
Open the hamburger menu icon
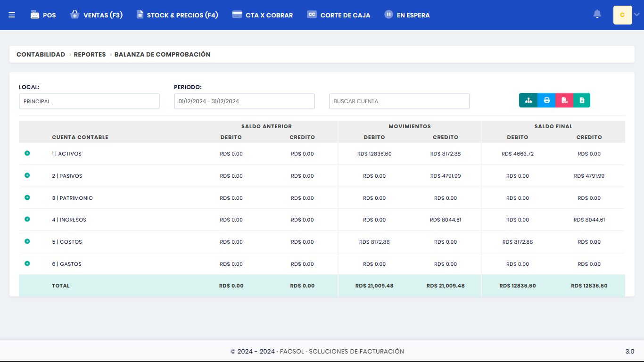(x=12, y=15)
